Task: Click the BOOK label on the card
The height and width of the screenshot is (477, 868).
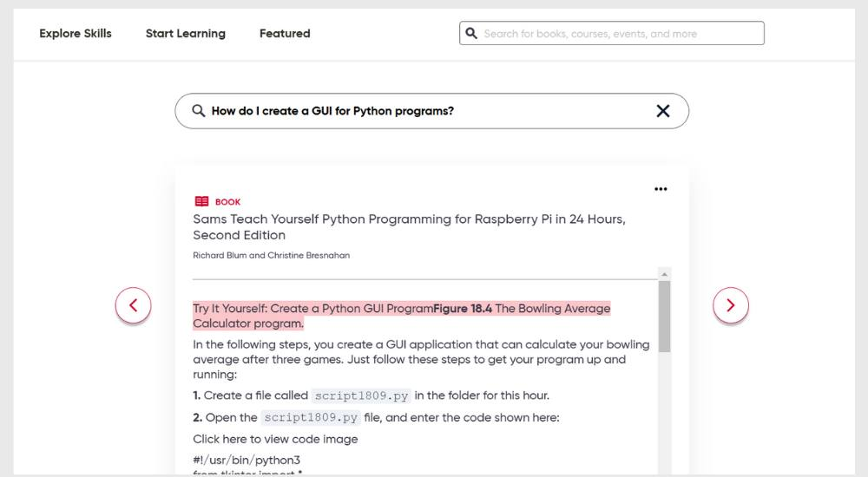Action: pyautogui.click(x=227, y=202)
